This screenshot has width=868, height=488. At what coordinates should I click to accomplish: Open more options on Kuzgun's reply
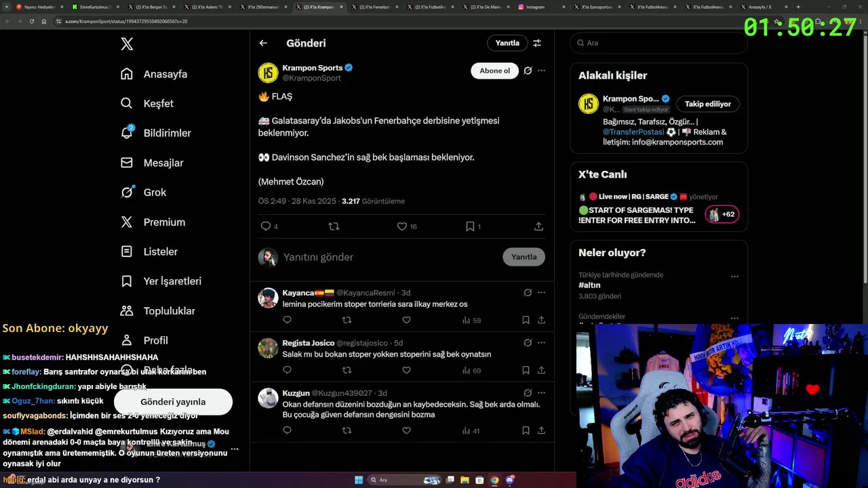[541, 393]
